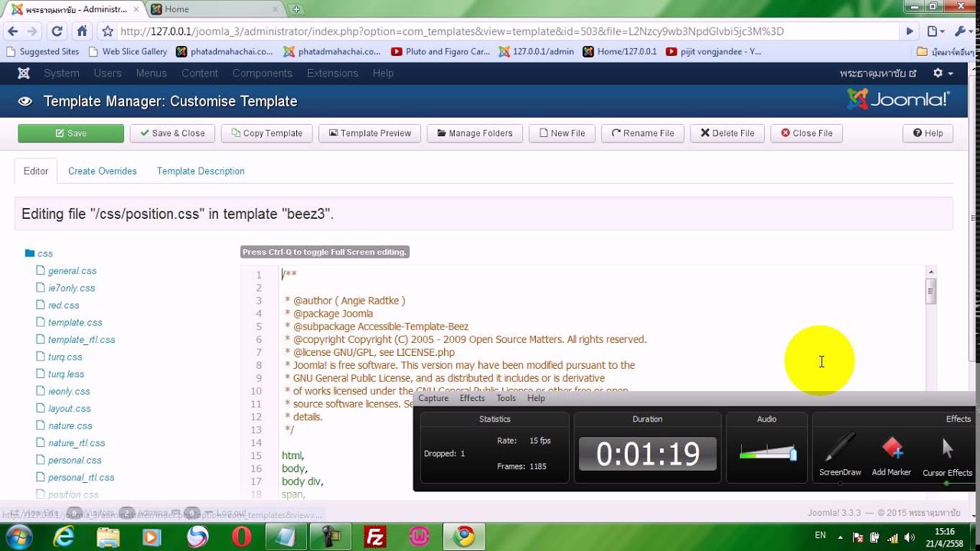Open the Cursor Effects icon
Viewport: 980px width, 551px height.
coord(948,448)
